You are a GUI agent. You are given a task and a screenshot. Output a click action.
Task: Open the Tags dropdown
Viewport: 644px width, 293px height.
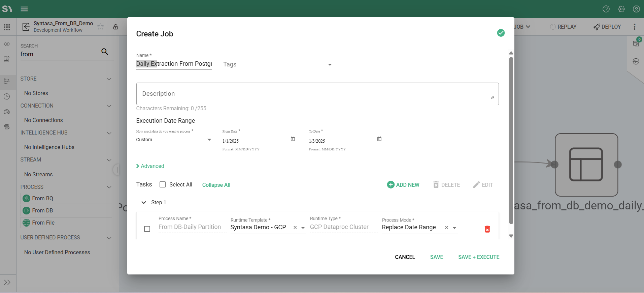coord(330,65)
